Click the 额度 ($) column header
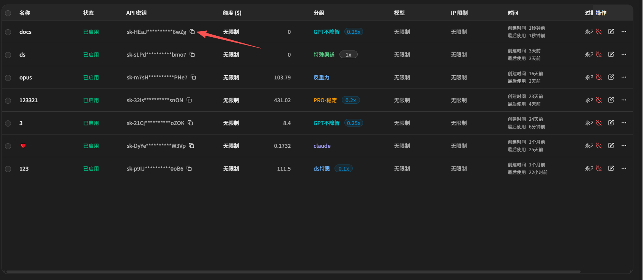Screen dimensions: 644x280 point(232,13)
